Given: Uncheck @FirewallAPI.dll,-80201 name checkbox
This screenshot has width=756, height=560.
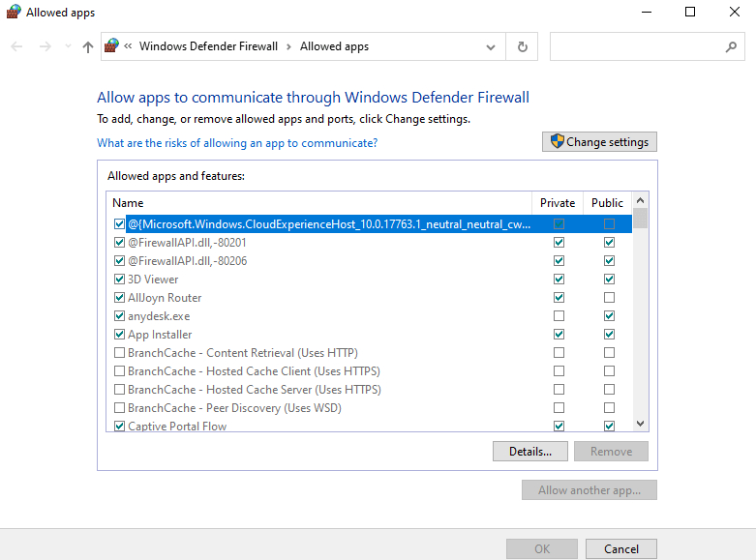Looking at the screenshot, I should coord(119,243).
